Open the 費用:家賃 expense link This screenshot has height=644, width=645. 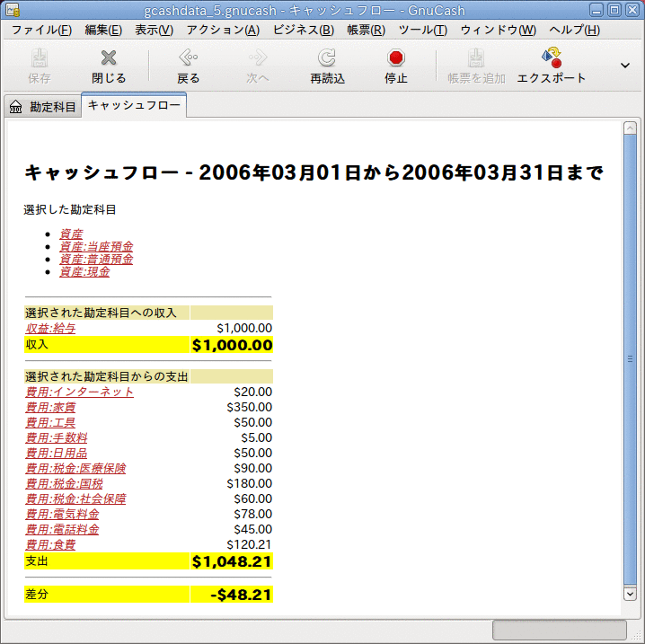coord(50,407)
